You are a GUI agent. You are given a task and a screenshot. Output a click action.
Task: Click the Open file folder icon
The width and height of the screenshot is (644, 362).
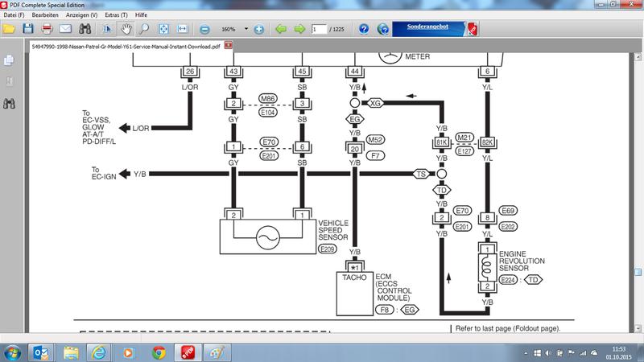click(10, 29)
